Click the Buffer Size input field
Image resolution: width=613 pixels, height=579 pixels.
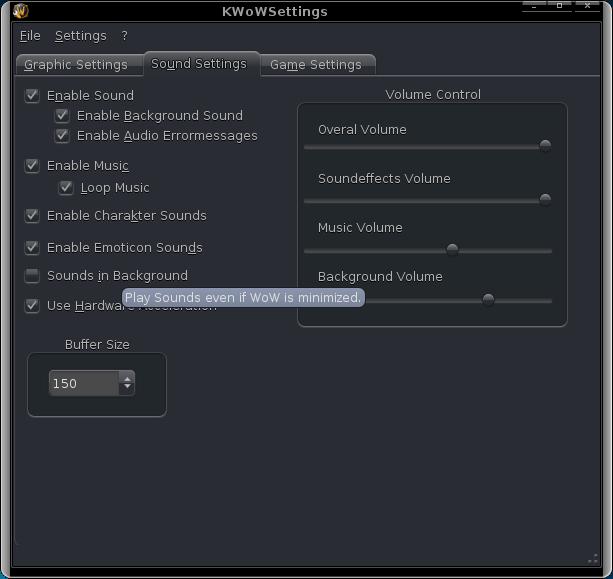pyautogui.click(x=84, y=383)
